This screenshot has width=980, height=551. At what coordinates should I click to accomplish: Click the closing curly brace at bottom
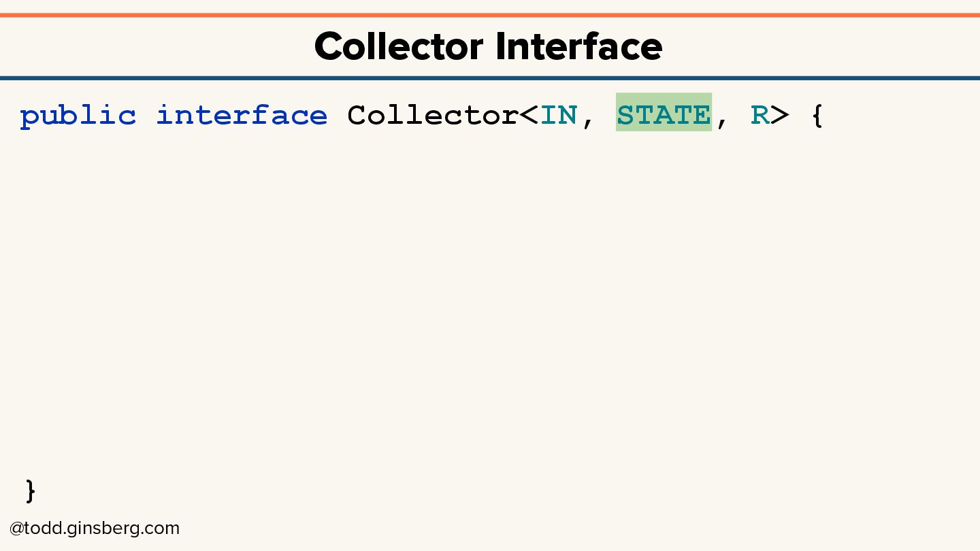pyautogui.click(x=30, y=490)
